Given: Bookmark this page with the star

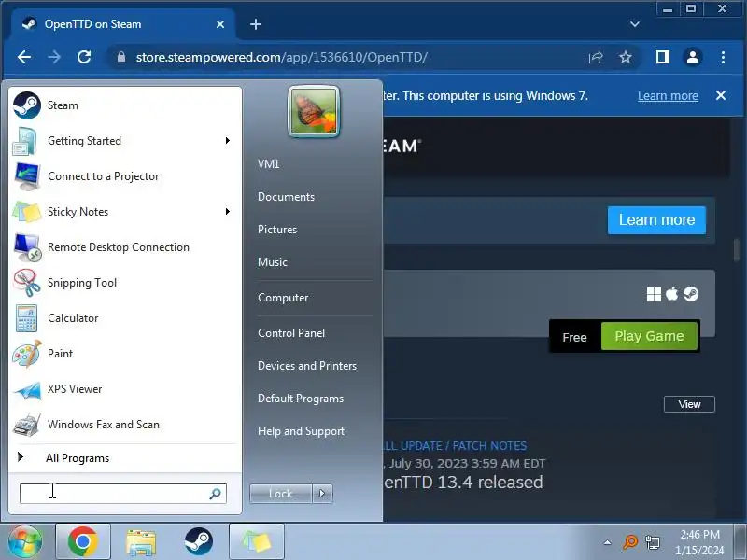Looking at the screenshot, I should tap(626, 57).
